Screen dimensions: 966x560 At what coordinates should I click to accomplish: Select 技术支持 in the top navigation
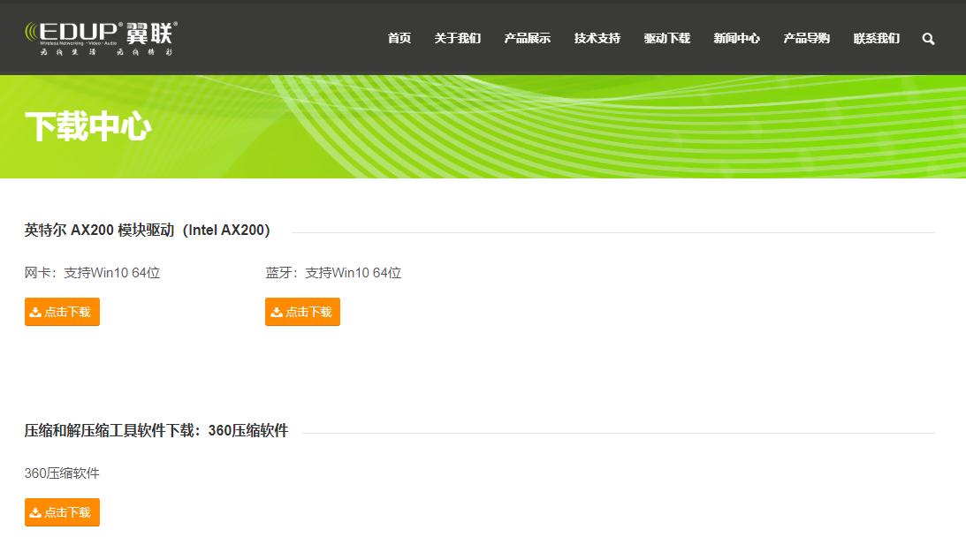[597, 38]
